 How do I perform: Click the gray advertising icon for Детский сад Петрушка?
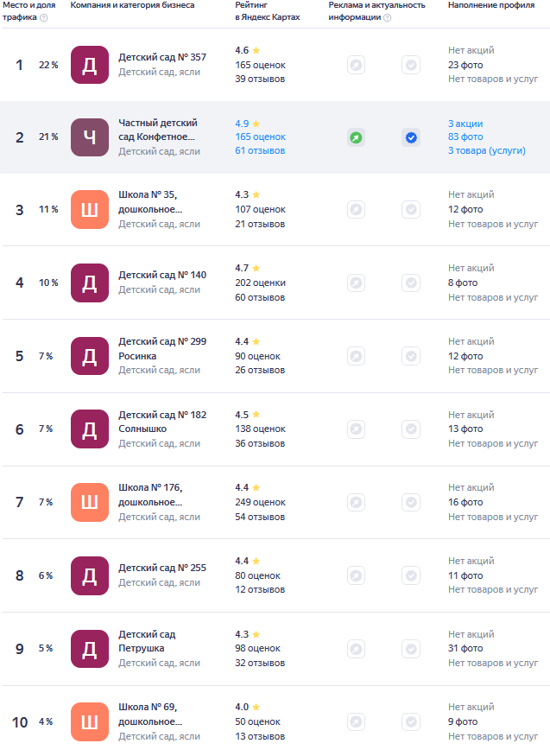tap(356, 649)
